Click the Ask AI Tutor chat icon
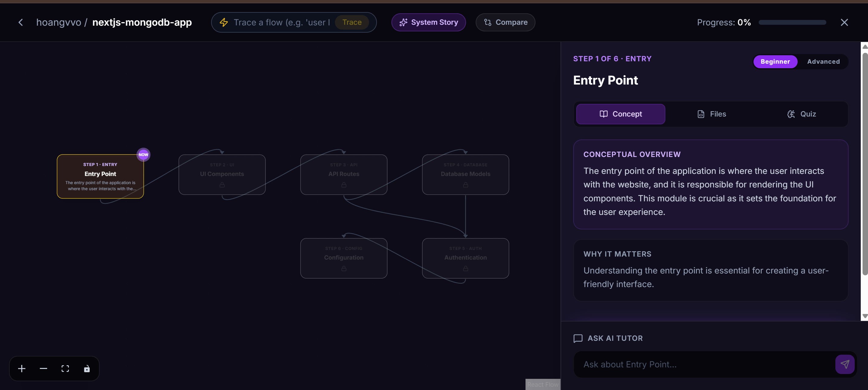 click(x=578, y=338)
